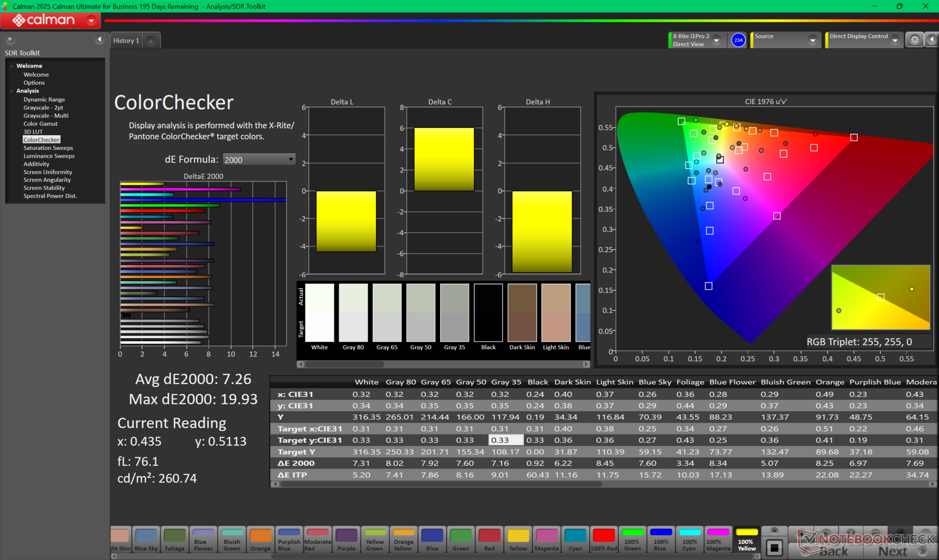The image size is (939, 560).
Task: Open the Direct Display Control dropdown
Action: (895, 41)
